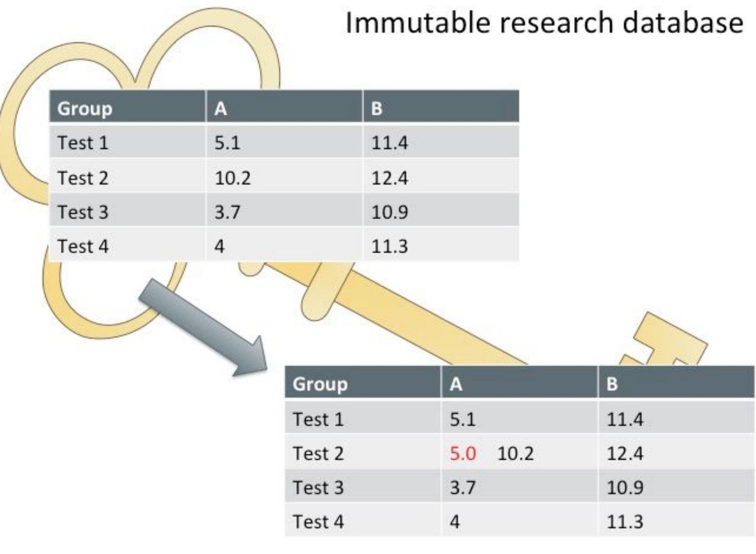Click column header "B" in the upper table
The height and width of the screenshot is (554, 756).
[x=377, y=109]
